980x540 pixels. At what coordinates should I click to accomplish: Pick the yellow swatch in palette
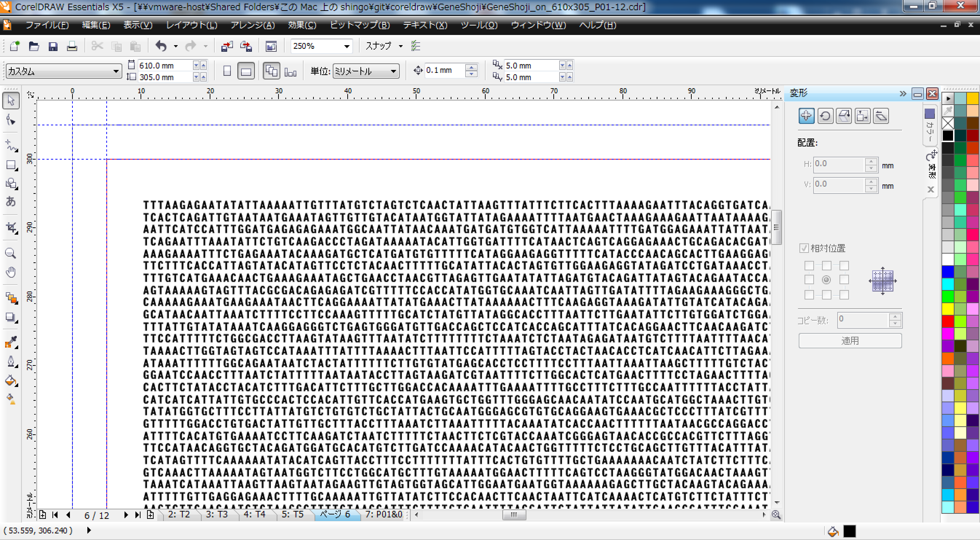948,309
